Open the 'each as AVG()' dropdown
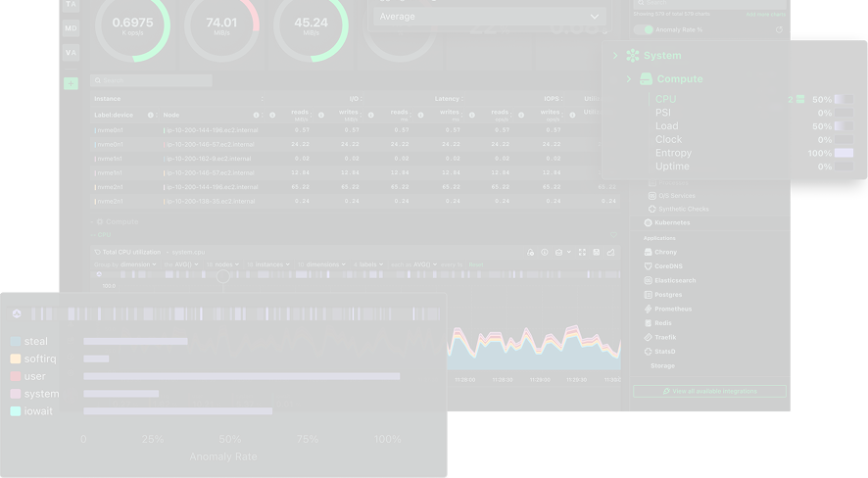 tap(414, 264)
